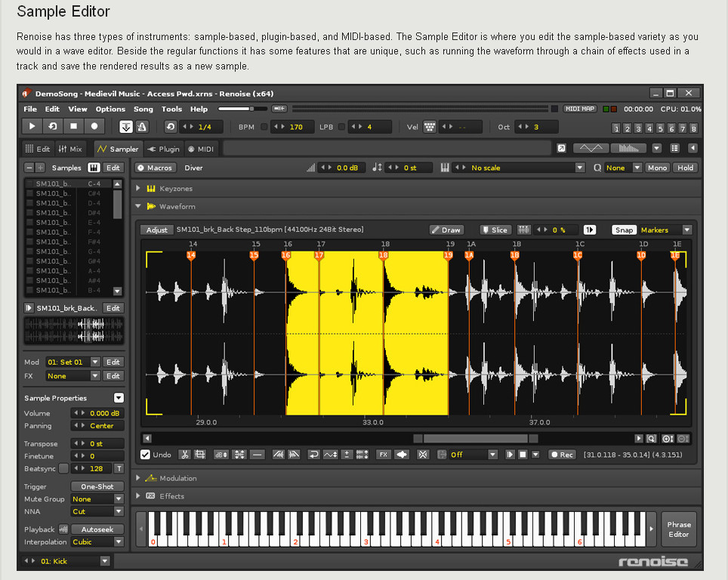Click the Record button in the transport bar

click(94, 126)
